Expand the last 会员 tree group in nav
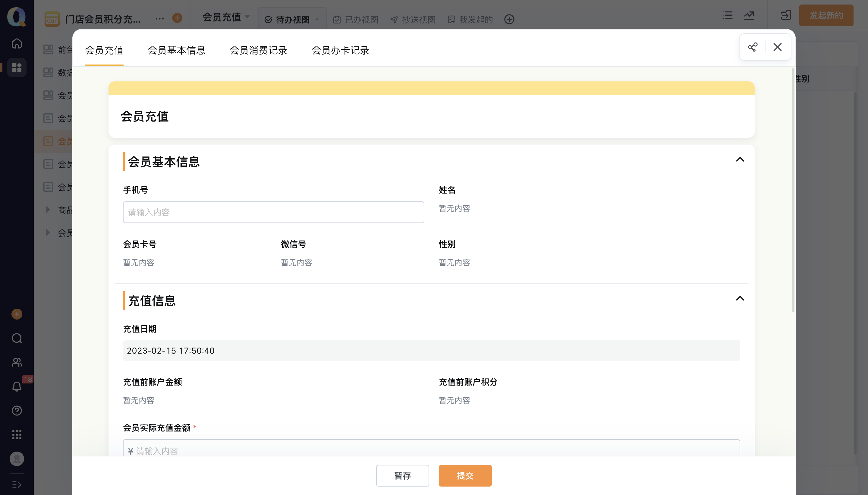The height and width of the screenshot is (495, 868). click(x=48, y=232)
